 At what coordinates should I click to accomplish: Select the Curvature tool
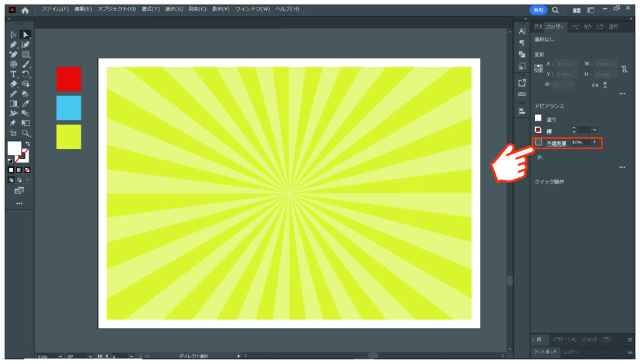tap(25, 45)
